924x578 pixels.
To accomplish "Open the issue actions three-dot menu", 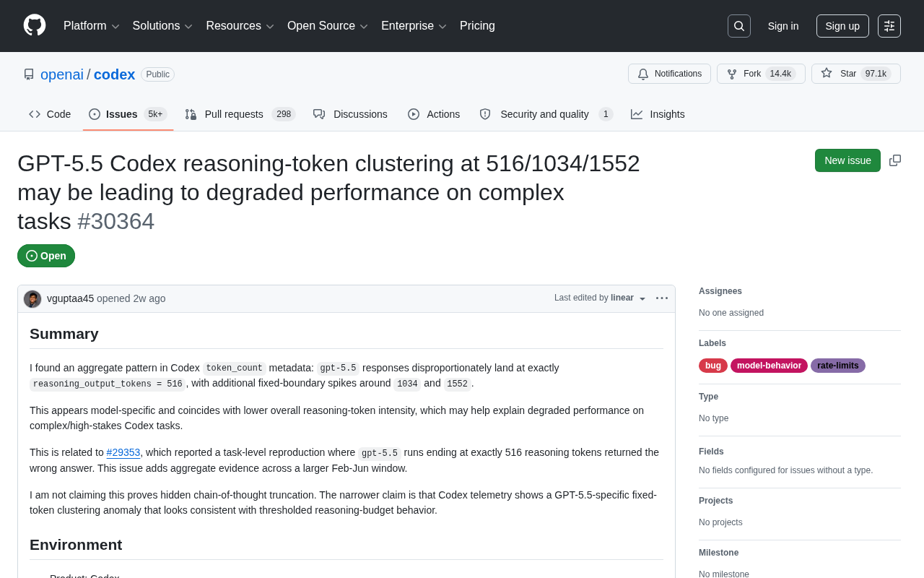I will [x=662, y=298].
